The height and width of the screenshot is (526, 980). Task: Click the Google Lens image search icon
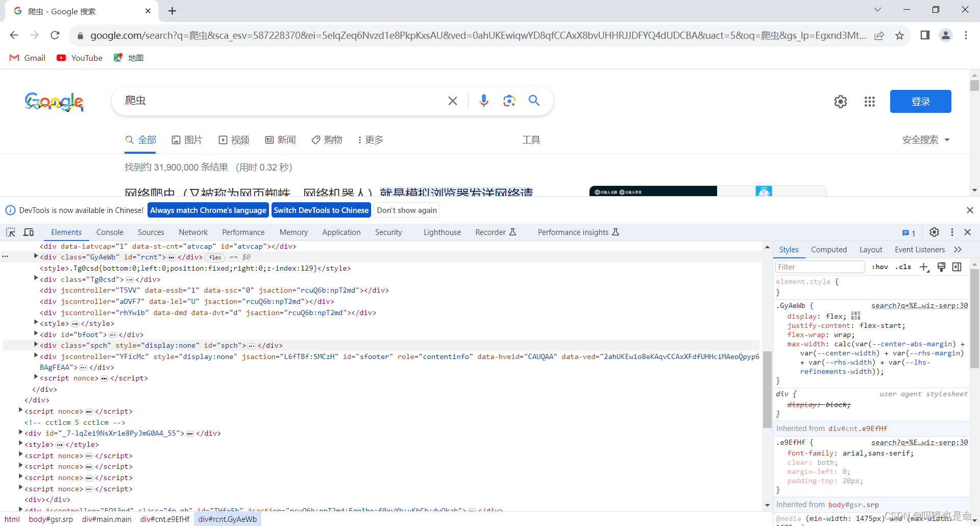point(509,101)
